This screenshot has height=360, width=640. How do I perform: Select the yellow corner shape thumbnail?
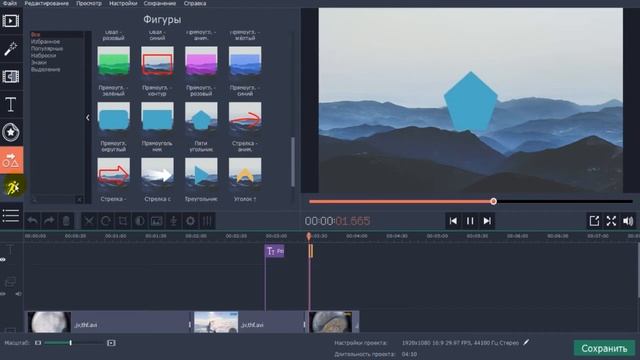pos(245,173)
